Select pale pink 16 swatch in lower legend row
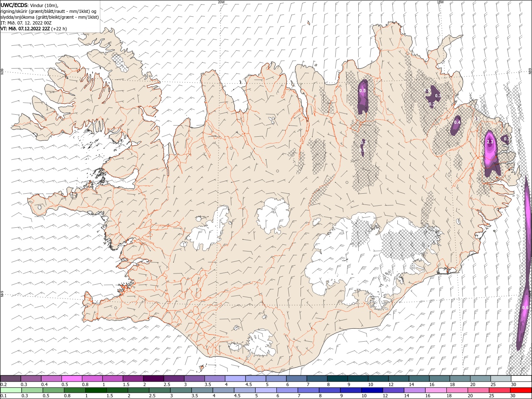532x399 pixels. (436, 390)
